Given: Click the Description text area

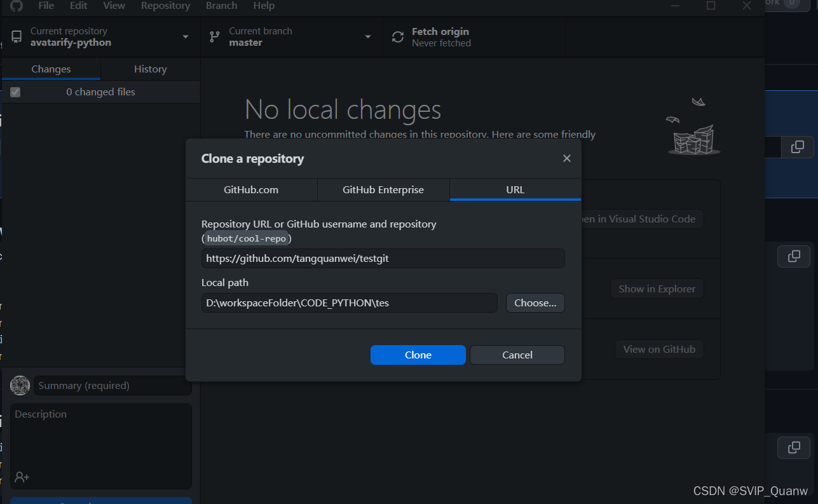Looking at the screenshot, I should pyautogui.click(x=101, y=446).
